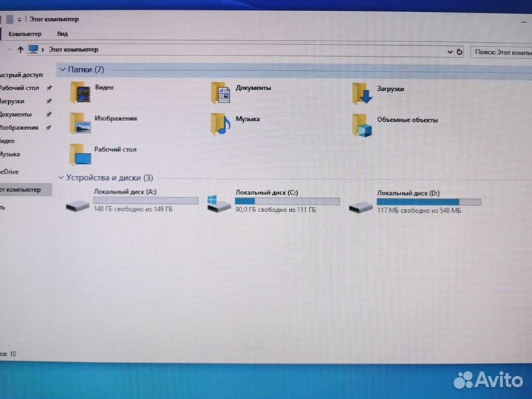Viewport: 532px width, 399px height.
Task: Open the Документы folder icon
Action: tap(220, 92)
